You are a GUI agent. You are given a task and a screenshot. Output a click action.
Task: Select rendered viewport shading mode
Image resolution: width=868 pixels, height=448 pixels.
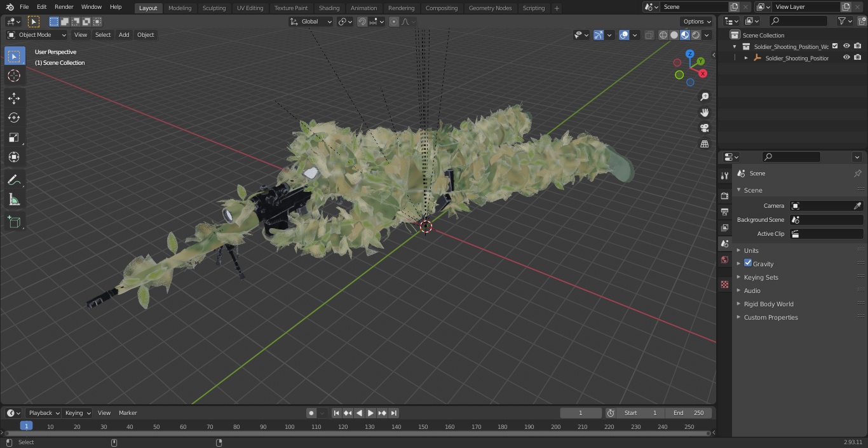pos(696,35)
